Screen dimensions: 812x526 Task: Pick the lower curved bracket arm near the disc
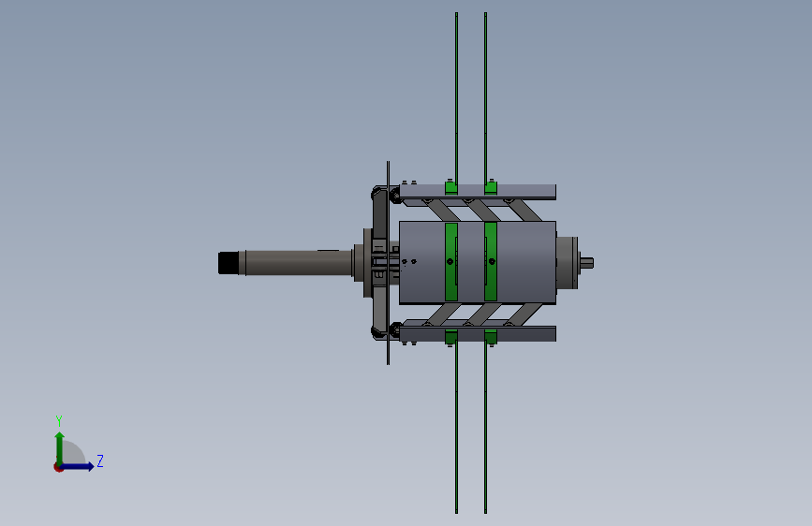(379, 314)
